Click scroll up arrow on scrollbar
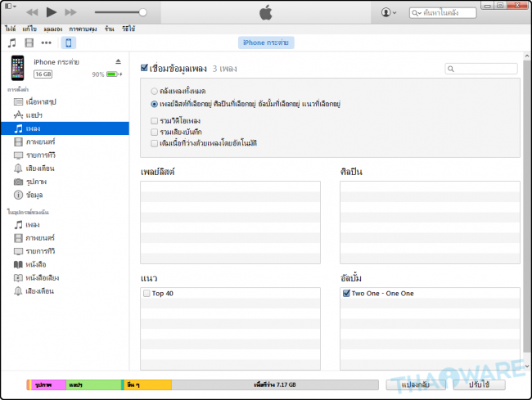The image size is (532, 400). tap(527, 56)
